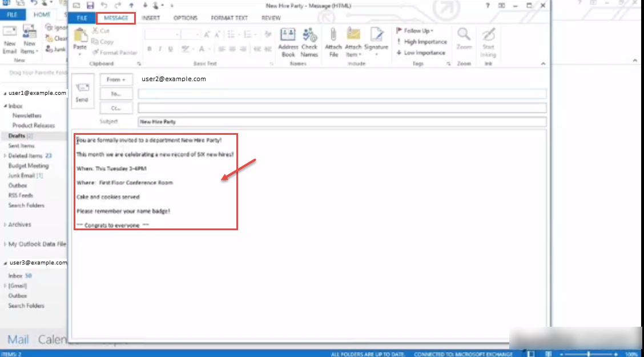Click the zoom slider in status bar
644x357 pixels.
[589, 354]
